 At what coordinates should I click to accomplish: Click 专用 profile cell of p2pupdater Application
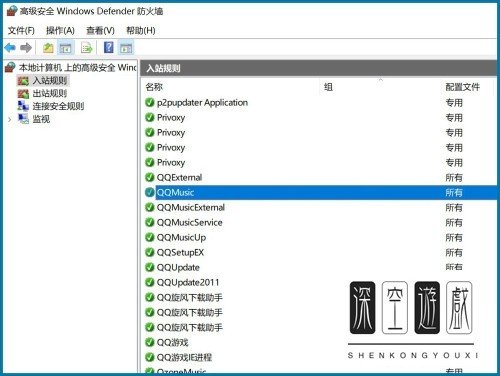tap(454, 102)
